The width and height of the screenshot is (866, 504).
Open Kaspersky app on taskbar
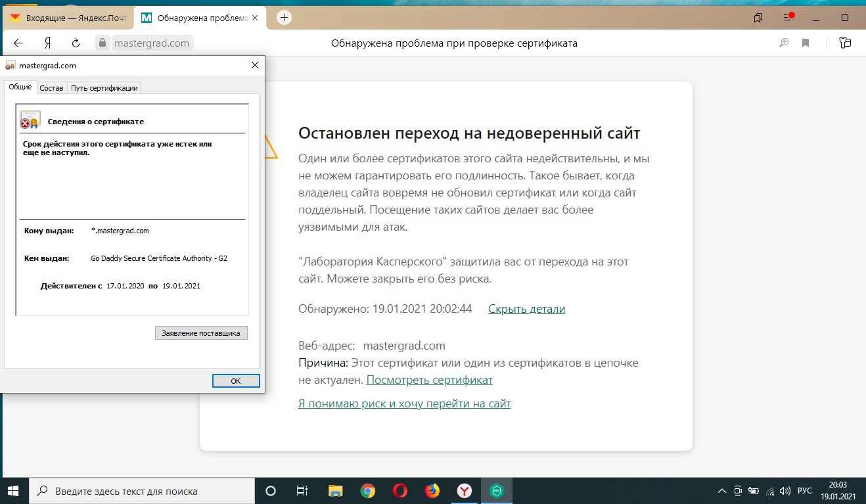tap(497, 491)
